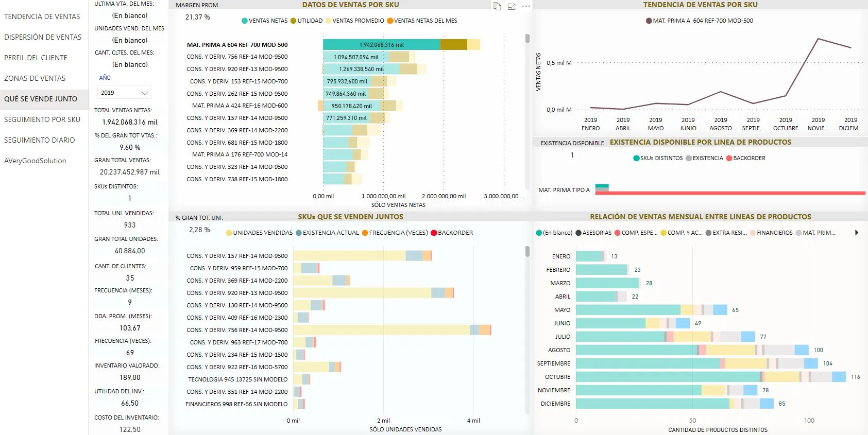The height and width of the screenshot is (435, 868).
Task: Click CONS. Y DERIV. 130 REF-14 MOD-9500 row
Action: [237, 305]
